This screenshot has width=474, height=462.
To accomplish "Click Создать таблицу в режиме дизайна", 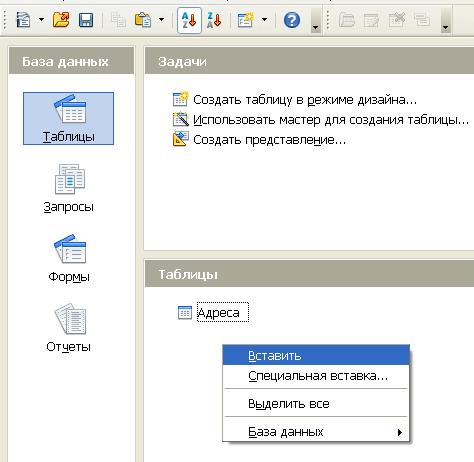I will (x=305, y=100).
